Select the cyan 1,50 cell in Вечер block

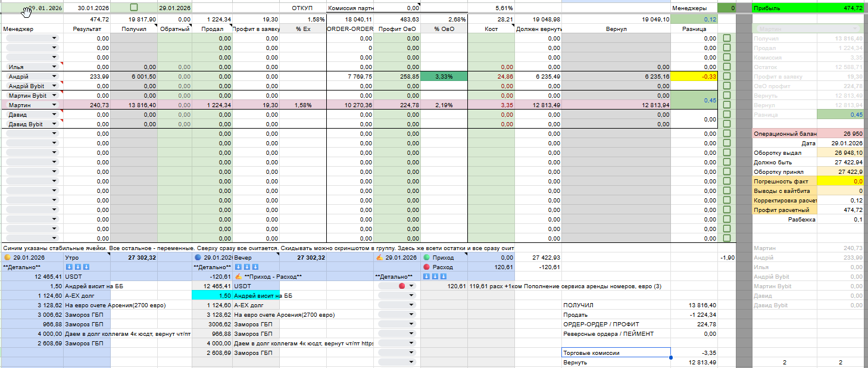pos(211,296)
